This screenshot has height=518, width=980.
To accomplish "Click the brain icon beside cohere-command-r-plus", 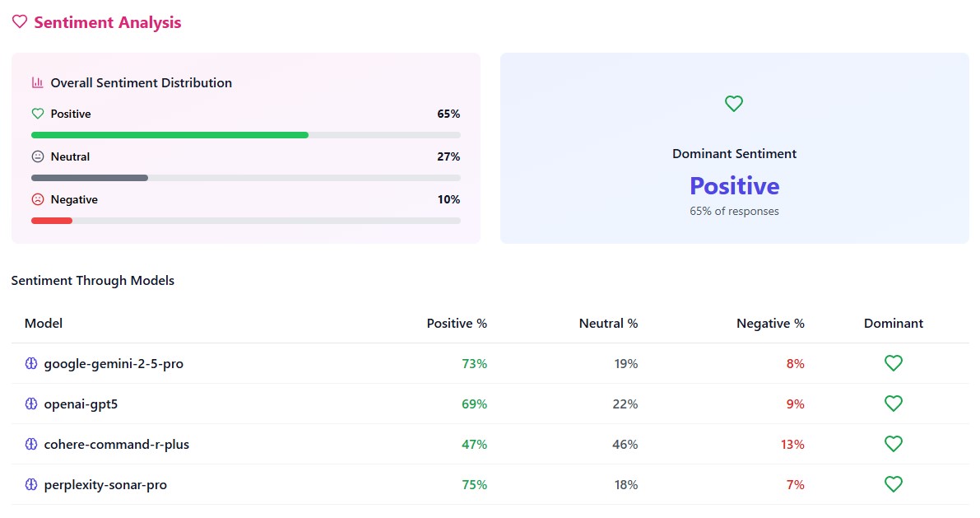I will [x=31, y=444].
